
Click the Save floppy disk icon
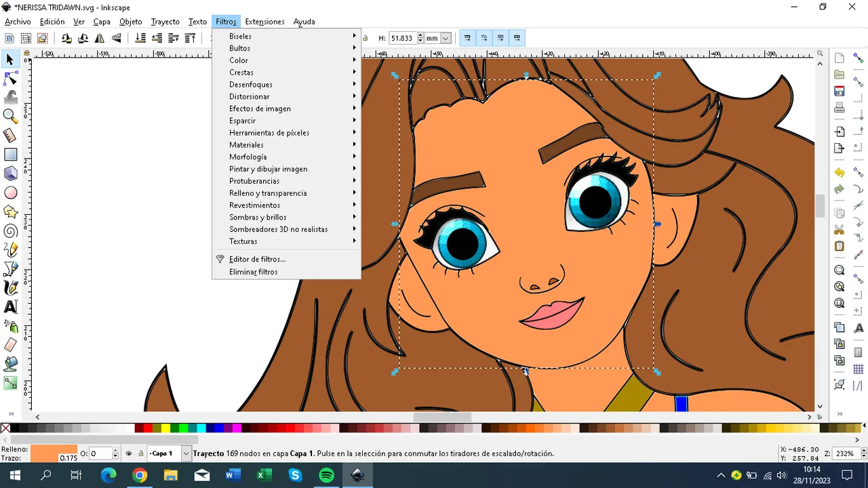click(840, 91)
